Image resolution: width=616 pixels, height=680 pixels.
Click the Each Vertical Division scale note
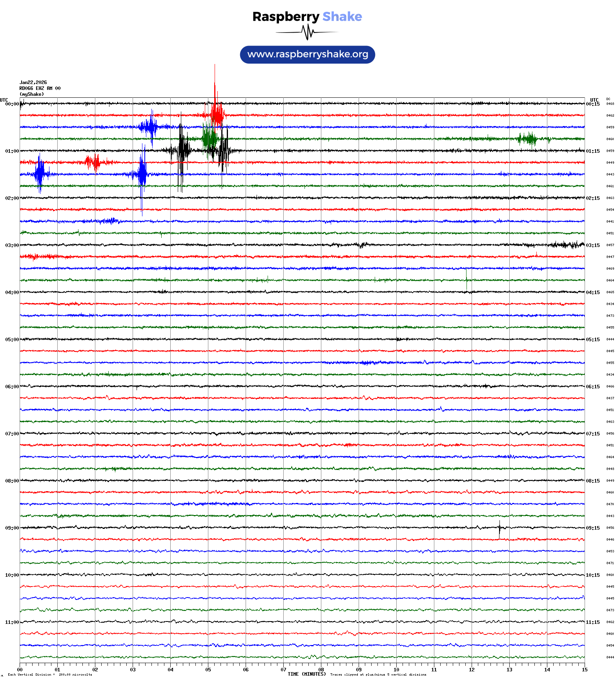[50, 675]
